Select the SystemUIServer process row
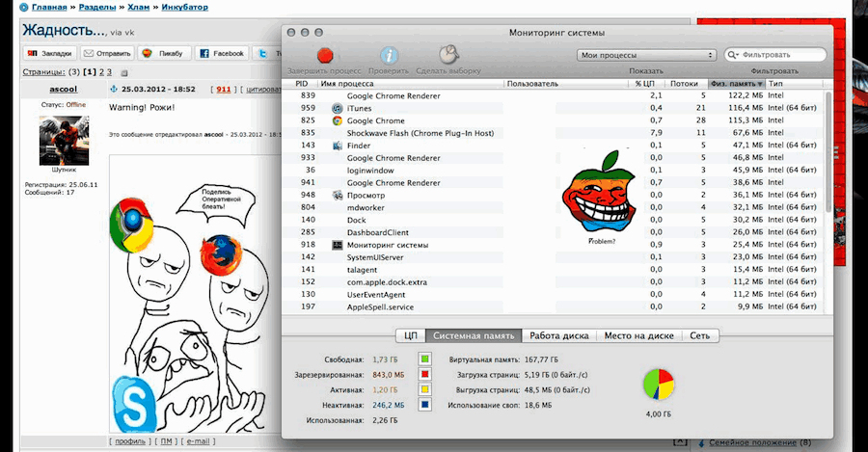 tap(554, 257)
